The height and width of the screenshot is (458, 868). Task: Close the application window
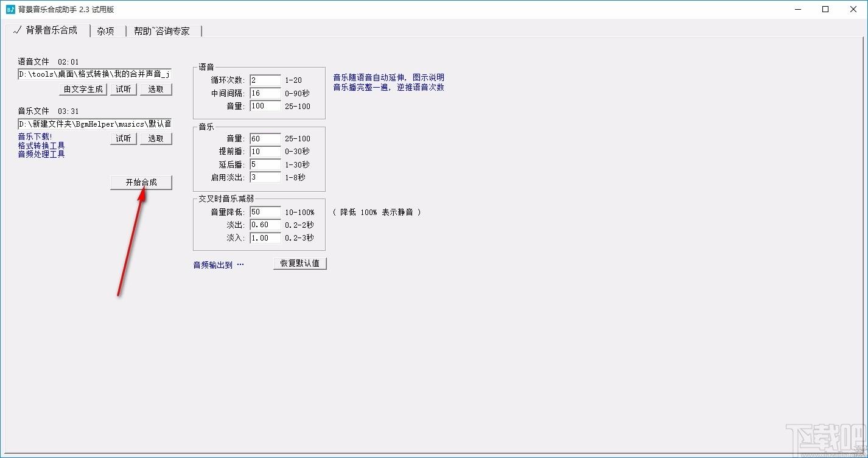tap(853, 9)
